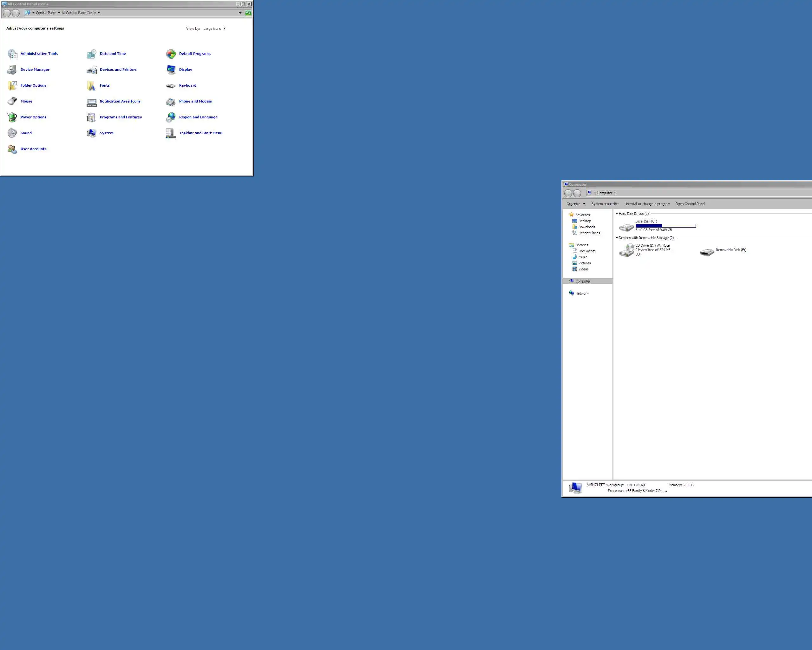The height and width of the screenshot is (650, 812).
Task: Open the Region and Language globe icon
Action: (171, 117)
